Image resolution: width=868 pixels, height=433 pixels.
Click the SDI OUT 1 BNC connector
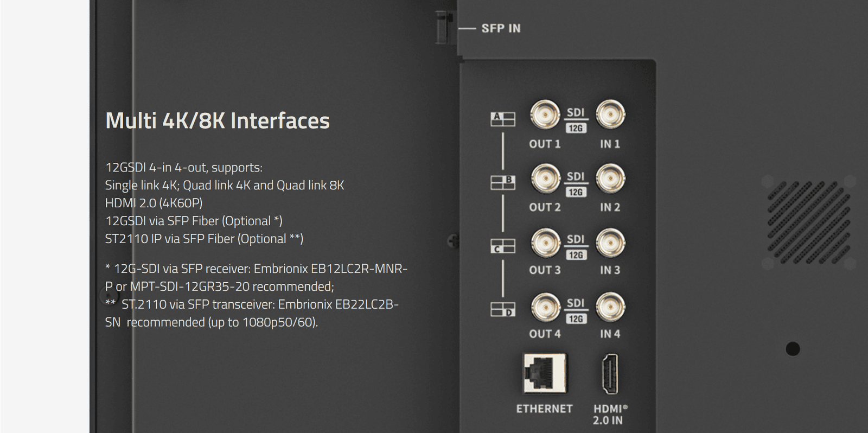(545, 114)
